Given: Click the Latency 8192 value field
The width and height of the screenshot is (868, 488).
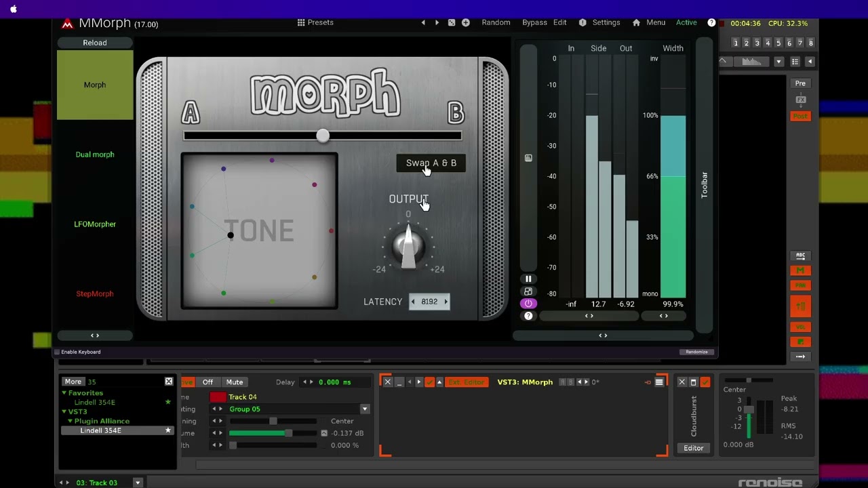Looking at the screenshot, I should (x=429, y=302).
